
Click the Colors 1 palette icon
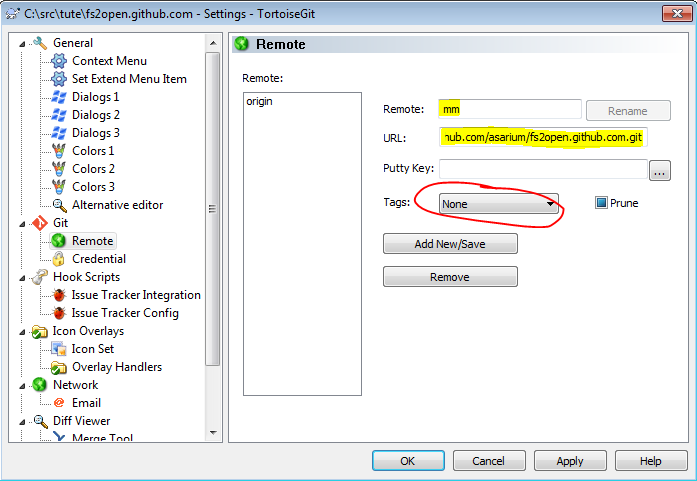(x=58, y=151)
